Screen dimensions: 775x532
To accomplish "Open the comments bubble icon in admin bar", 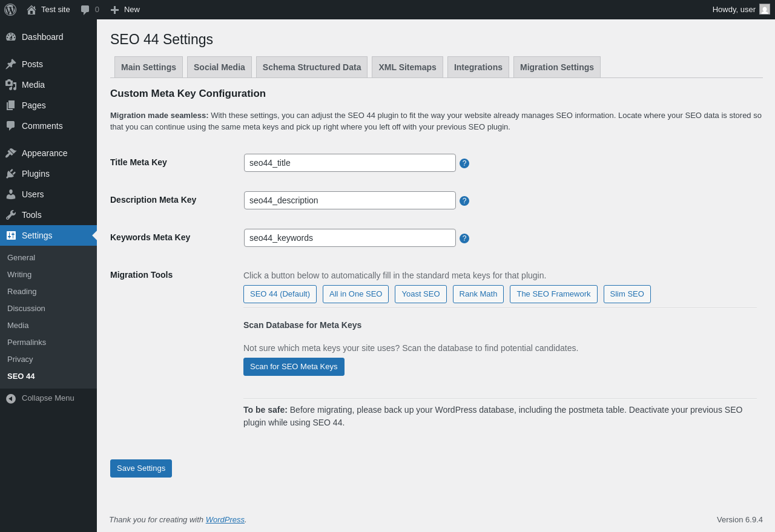I will point(85,10).
